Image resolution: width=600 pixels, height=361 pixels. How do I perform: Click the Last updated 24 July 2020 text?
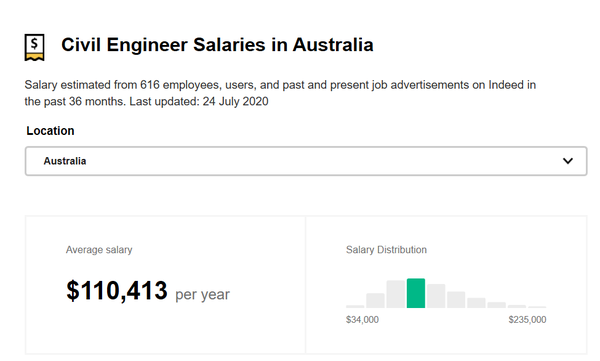coord(199,101)
